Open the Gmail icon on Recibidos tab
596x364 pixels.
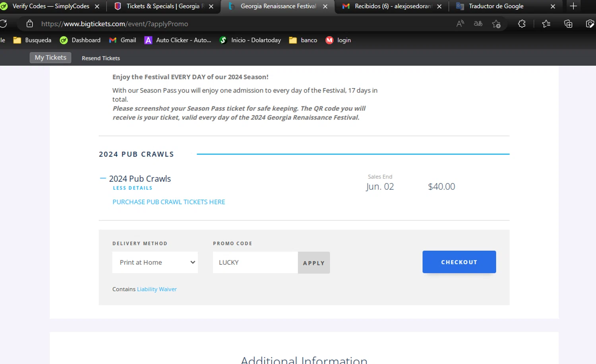[x=346, y=6]
